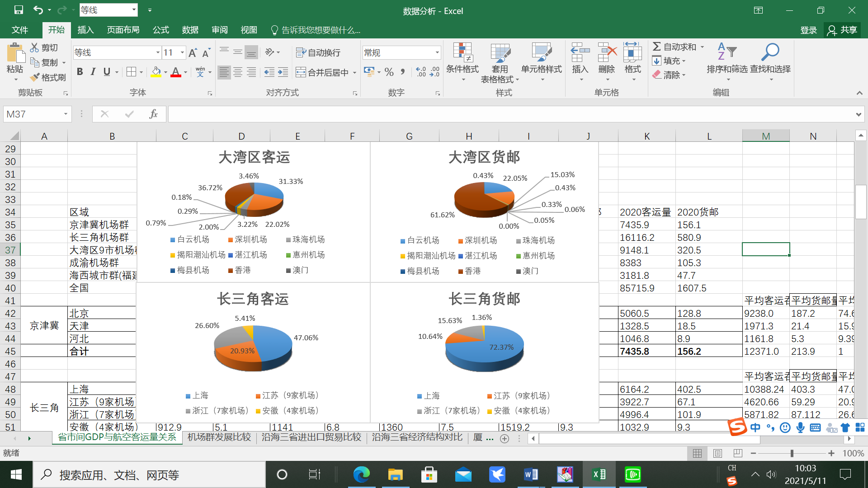
Task: Click the Save icon in quick access toolbar
Action: pos(19,10)
